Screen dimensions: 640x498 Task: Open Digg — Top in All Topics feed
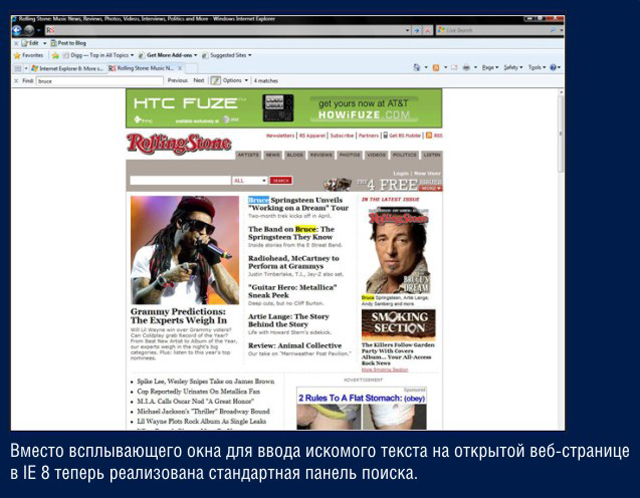pyautogui.click(x=98, y=55)
